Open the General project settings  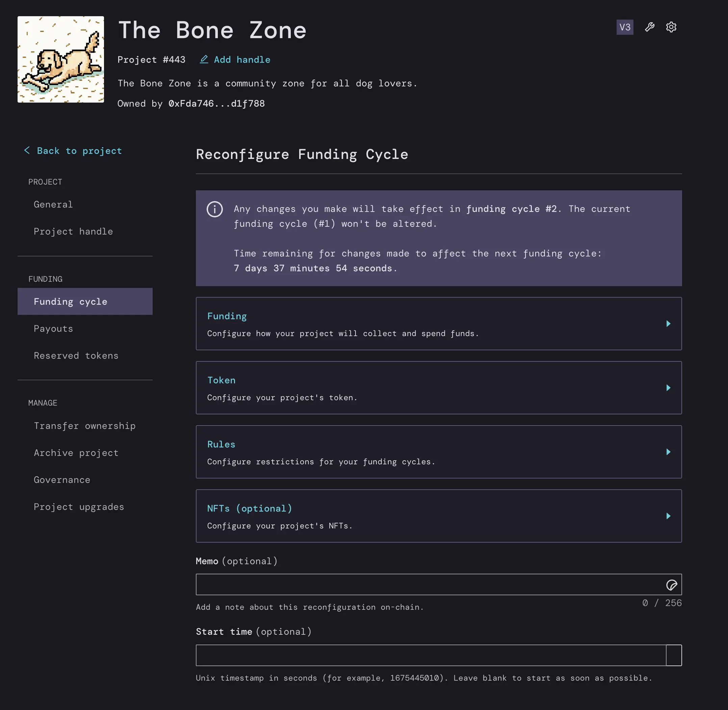53,204
